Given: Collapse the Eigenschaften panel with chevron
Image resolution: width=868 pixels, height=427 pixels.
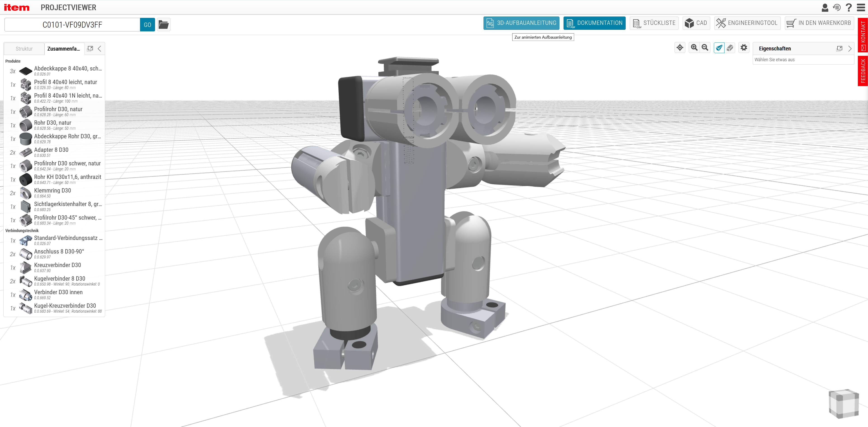Looking at the screenshot, I should click(850, 49).
